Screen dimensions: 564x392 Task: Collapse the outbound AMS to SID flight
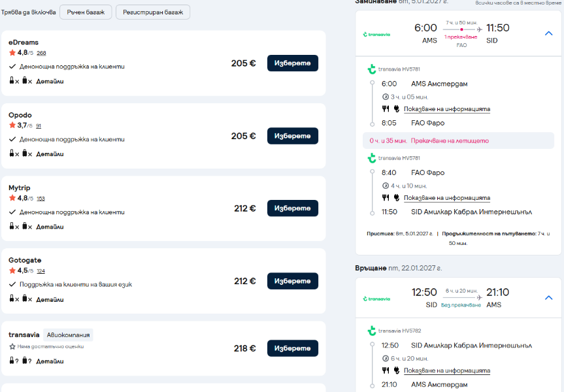548,33
